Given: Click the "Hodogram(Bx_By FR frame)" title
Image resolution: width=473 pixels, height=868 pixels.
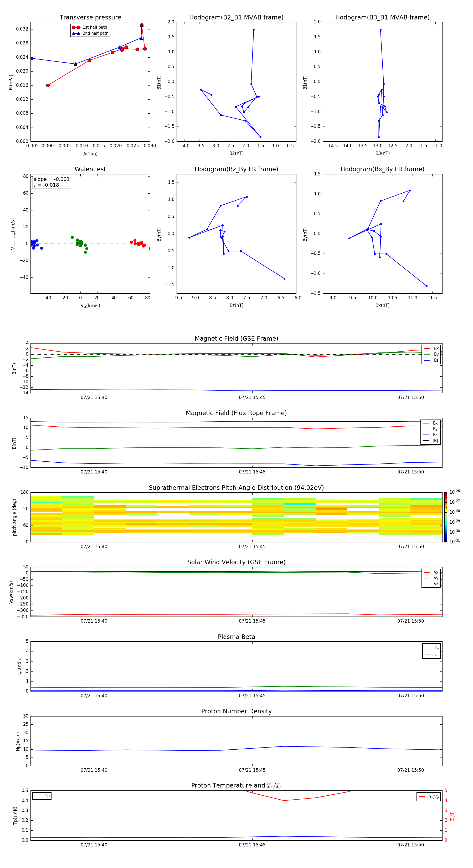Looking at the screenshot, I should pyautogui.click(x=382, y=169).
